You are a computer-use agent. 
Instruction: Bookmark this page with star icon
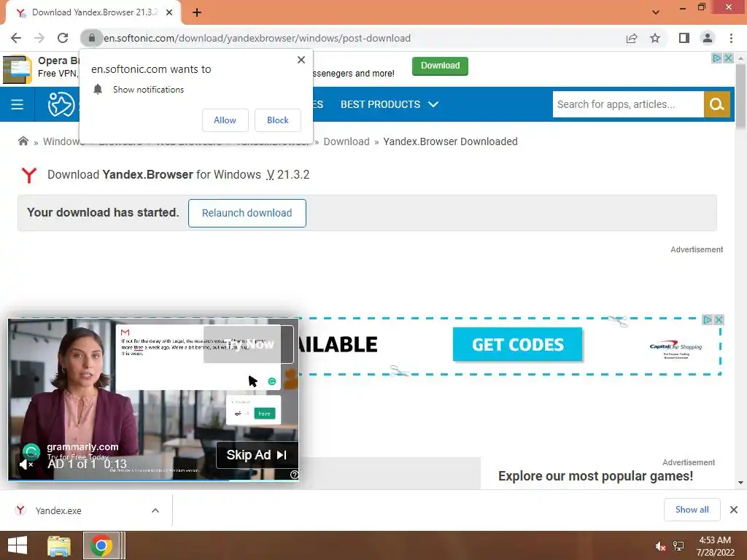click(655, 38)
